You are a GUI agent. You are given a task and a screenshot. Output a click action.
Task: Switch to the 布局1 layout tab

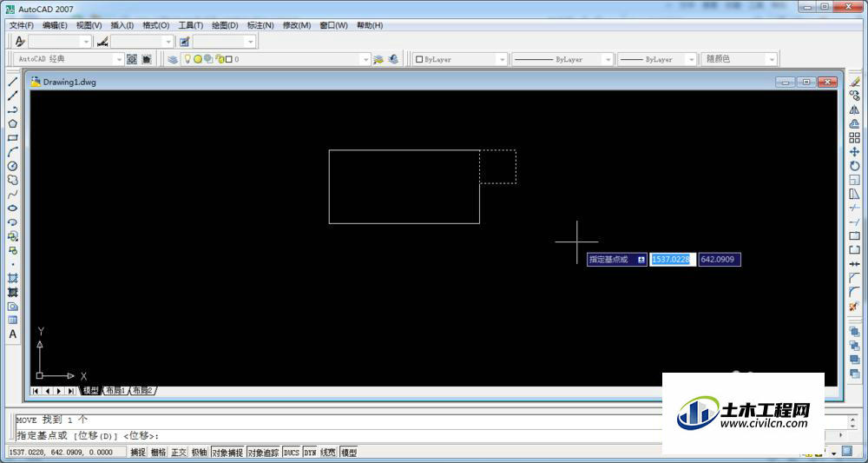pyautogui.click(x=115, y=390)
